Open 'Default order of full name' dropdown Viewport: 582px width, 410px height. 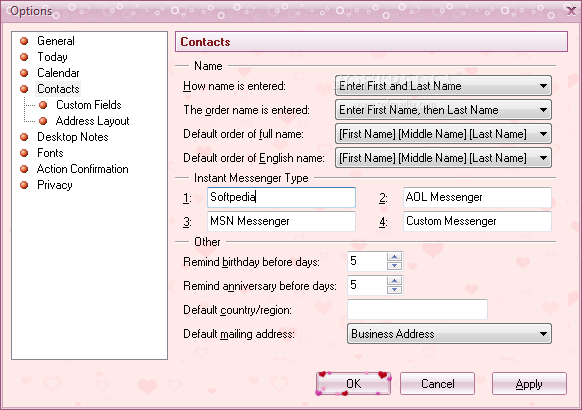(x=443, y=134)
